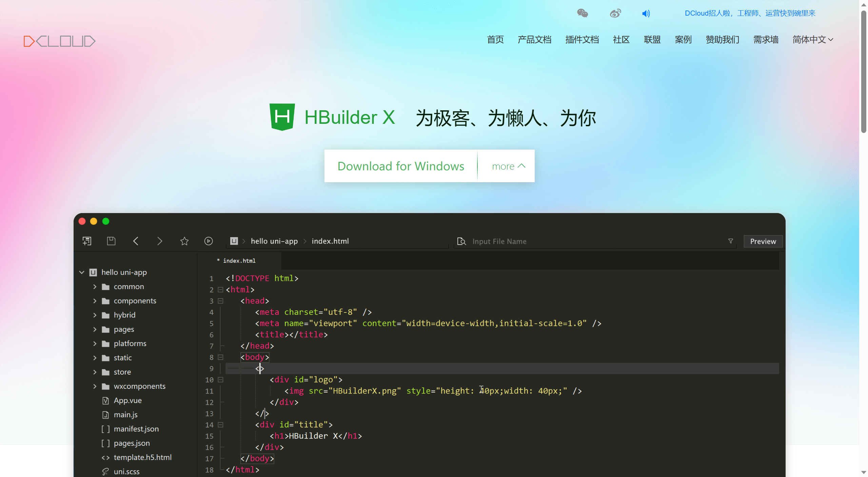Click the navigate back arrow in editor
This screenshot has height=477, width=868.
[x=136, y=241]
